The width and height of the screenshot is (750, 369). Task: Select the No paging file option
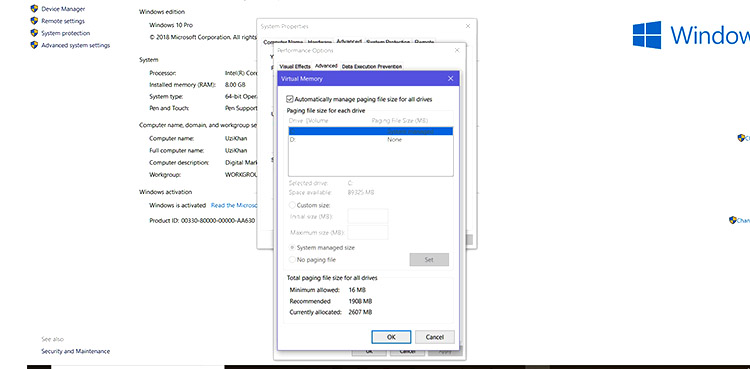point(292,259)
